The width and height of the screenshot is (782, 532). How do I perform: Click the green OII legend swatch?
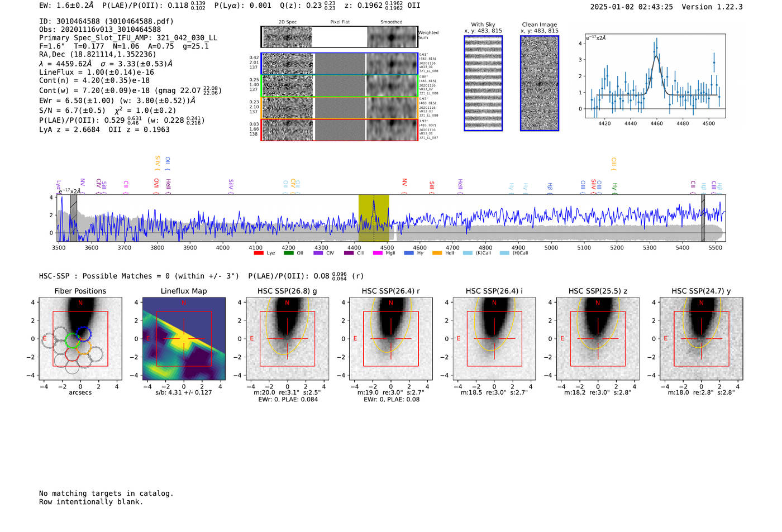(x=288, y=253)
